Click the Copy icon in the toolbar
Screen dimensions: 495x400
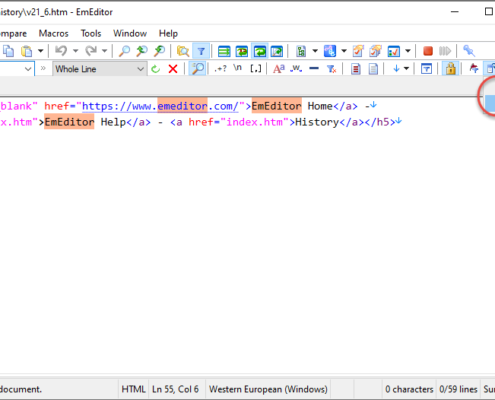tap(9, 51)
